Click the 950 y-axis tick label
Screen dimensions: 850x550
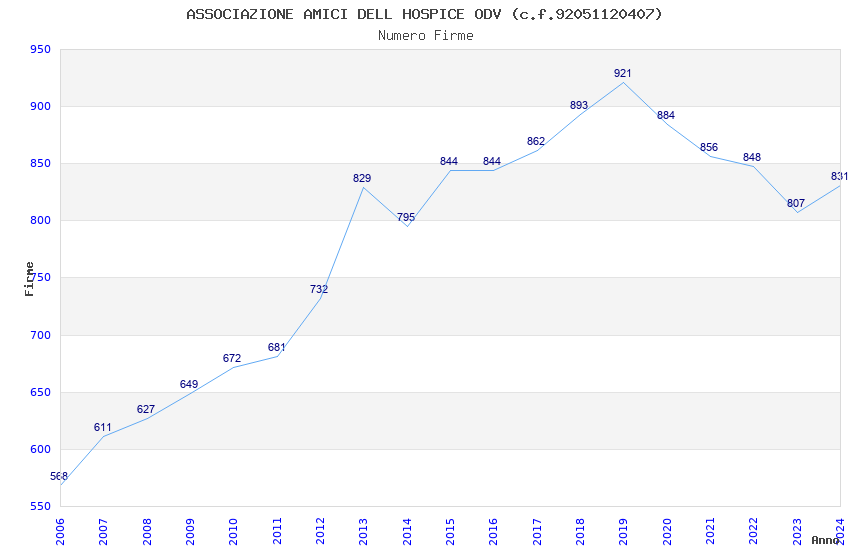pos(41,49)
